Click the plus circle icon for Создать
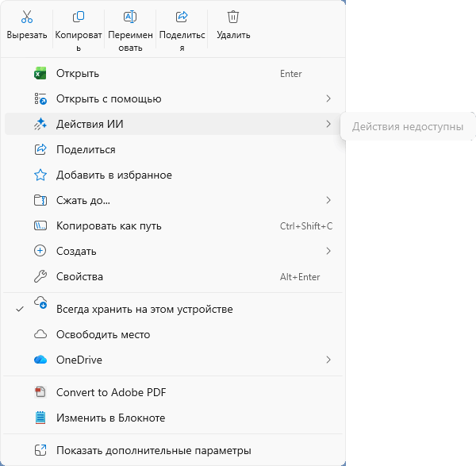476x466 pixels. (x=40, y=251)
